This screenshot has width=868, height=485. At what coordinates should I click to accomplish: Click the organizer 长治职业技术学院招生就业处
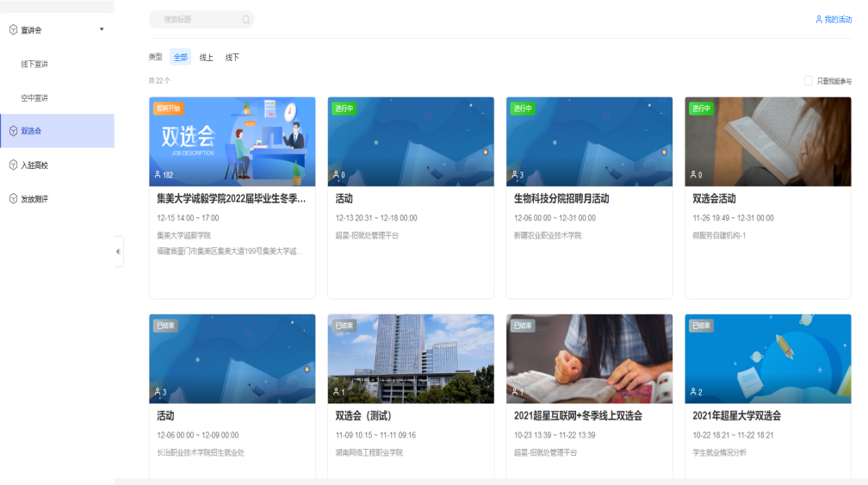point(201,452)
